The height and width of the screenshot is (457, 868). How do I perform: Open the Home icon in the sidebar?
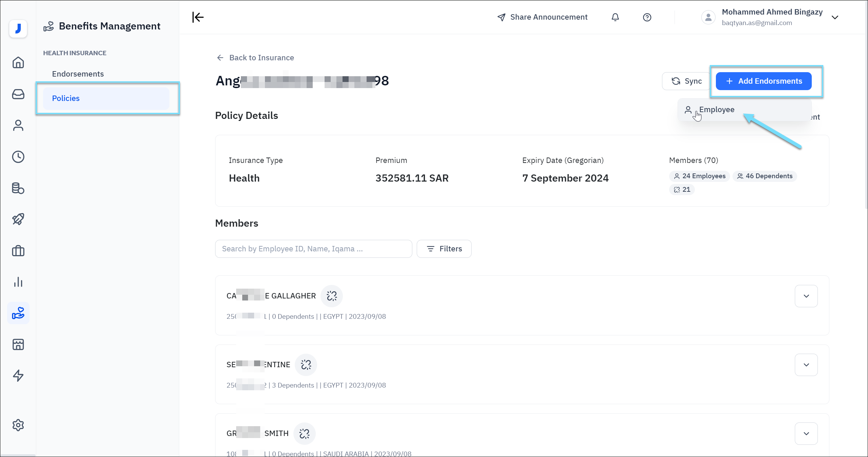click(x=18, y=63)
